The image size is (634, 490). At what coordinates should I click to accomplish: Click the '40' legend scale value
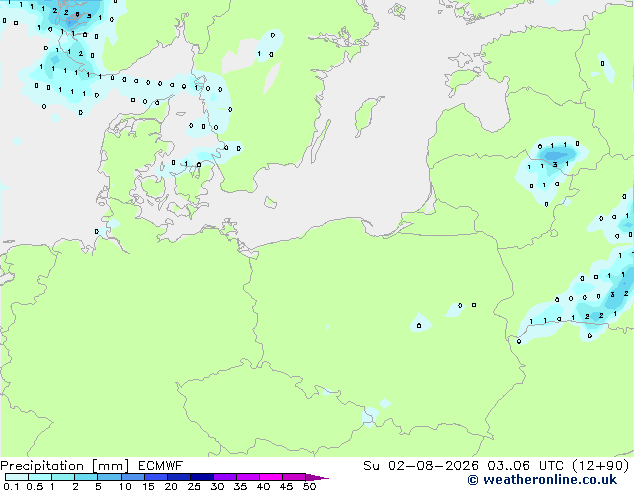pyautogui.click(x=263, y=486)
